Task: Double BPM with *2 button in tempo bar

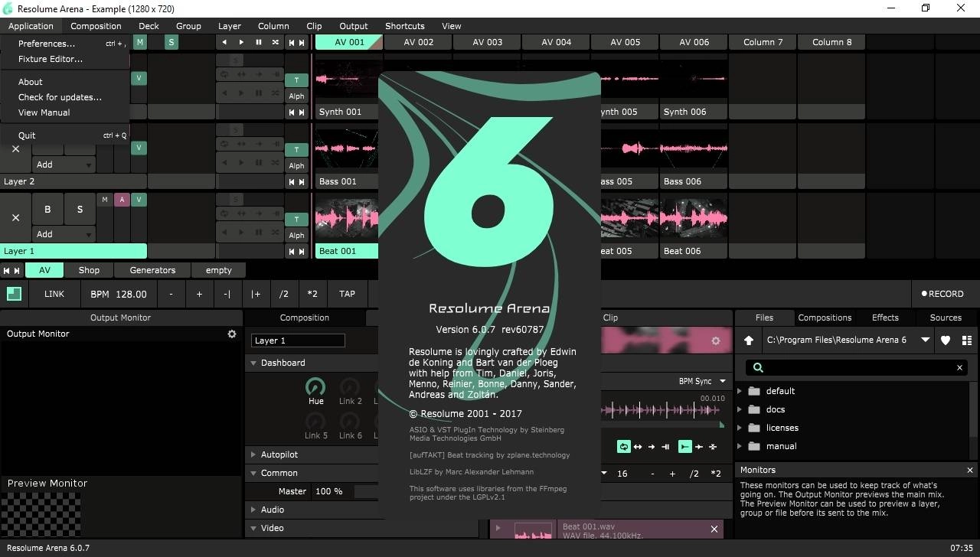Action: click(312, 294)
